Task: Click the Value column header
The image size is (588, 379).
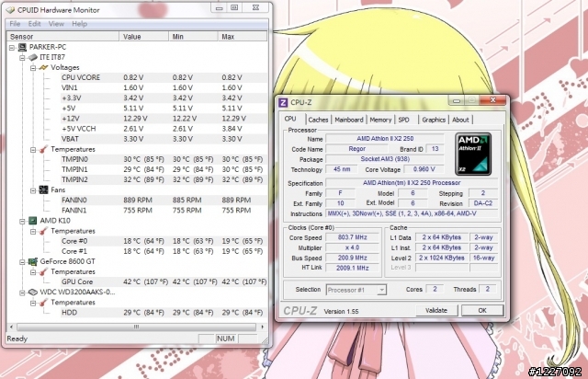Action: click(x=144, y=37)
